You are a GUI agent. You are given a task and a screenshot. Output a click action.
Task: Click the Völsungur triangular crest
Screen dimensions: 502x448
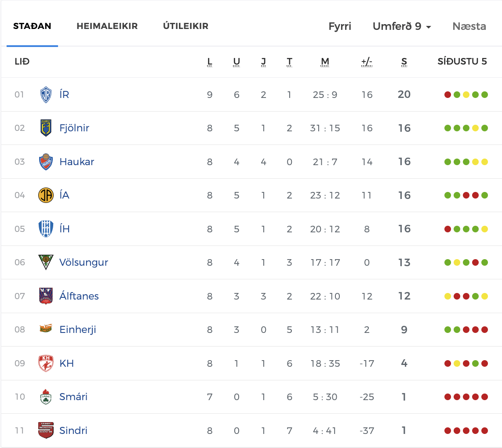46,262
